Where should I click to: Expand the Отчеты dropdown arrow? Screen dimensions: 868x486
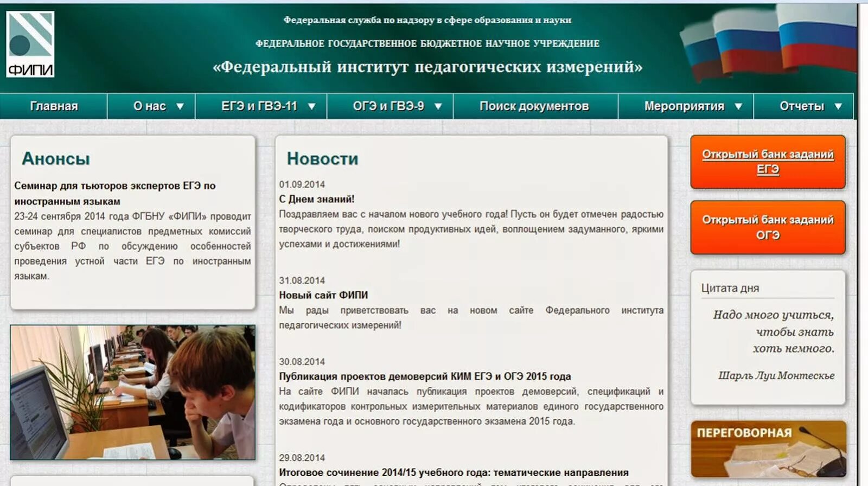tap(838, 107)
